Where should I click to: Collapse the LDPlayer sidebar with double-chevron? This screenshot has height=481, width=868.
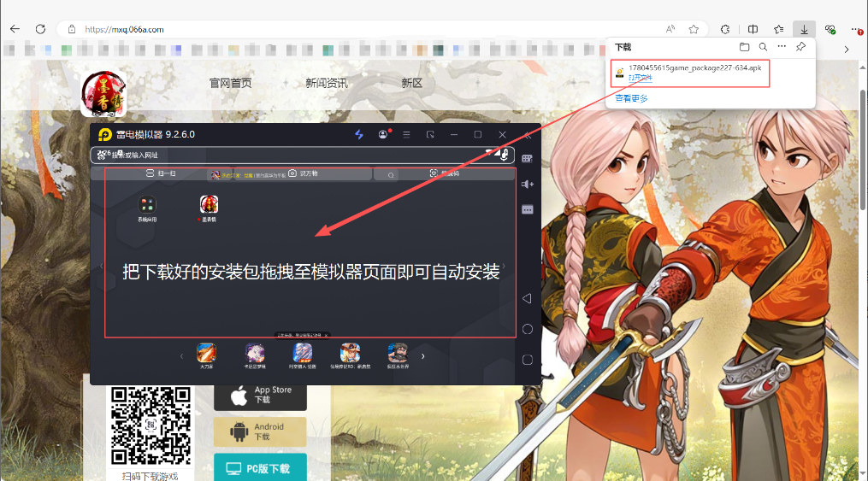(x=528, y=135)
